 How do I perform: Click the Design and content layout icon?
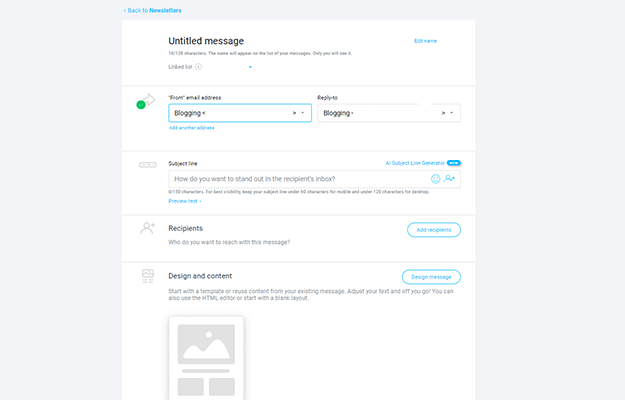(x=148, y=275)
